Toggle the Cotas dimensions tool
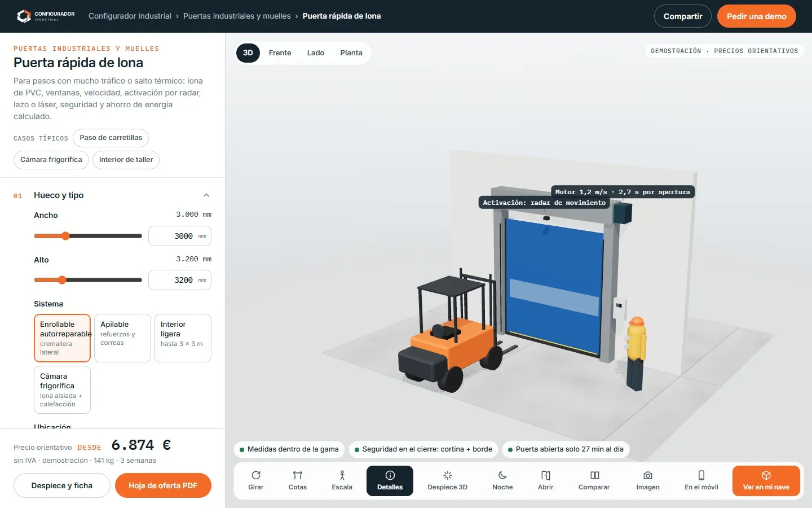The width and height of the screenshot is (812, 508). pos(298,481)
